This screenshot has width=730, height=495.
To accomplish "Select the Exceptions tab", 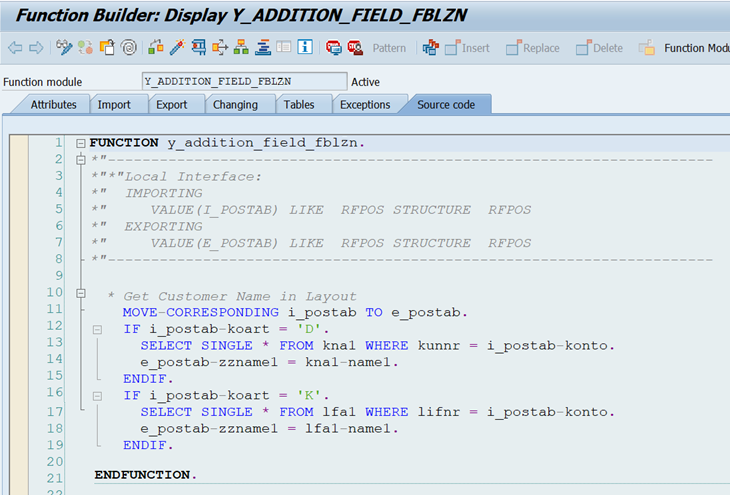I will [365, 105].
